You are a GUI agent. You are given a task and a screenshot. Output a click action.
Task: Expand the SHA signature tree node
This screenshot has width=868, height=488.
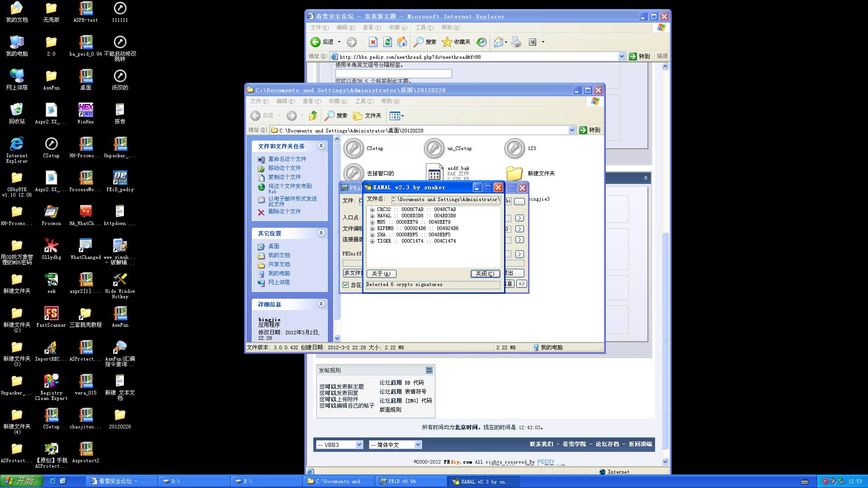coord(372,235)
